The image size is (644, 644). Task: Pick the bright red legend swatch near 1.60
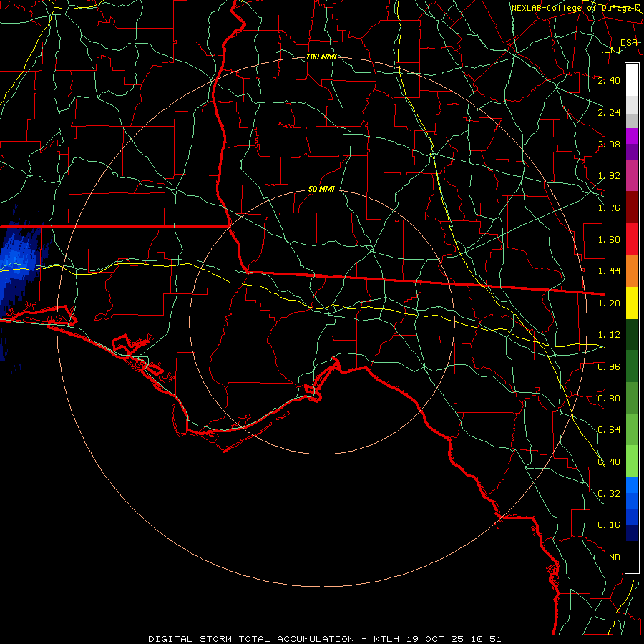pos(632,240)
